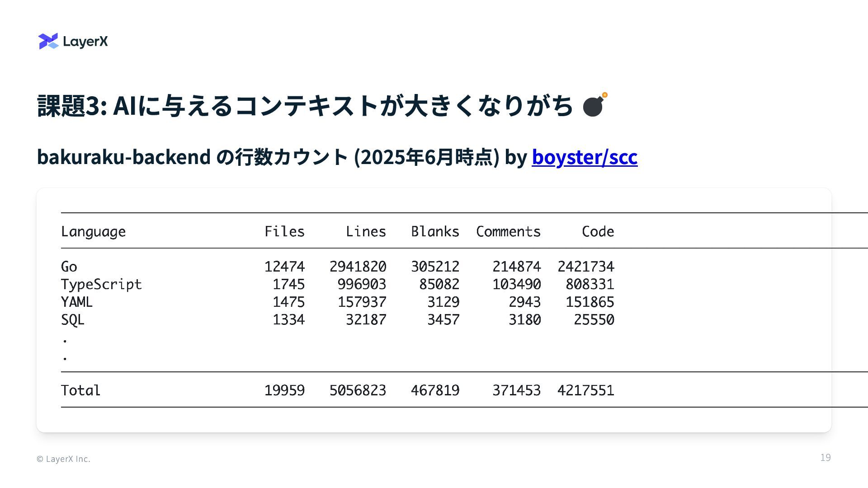Select the Go language row label
868x488 pixels.
pyautogui.click(x=69, y=267)
